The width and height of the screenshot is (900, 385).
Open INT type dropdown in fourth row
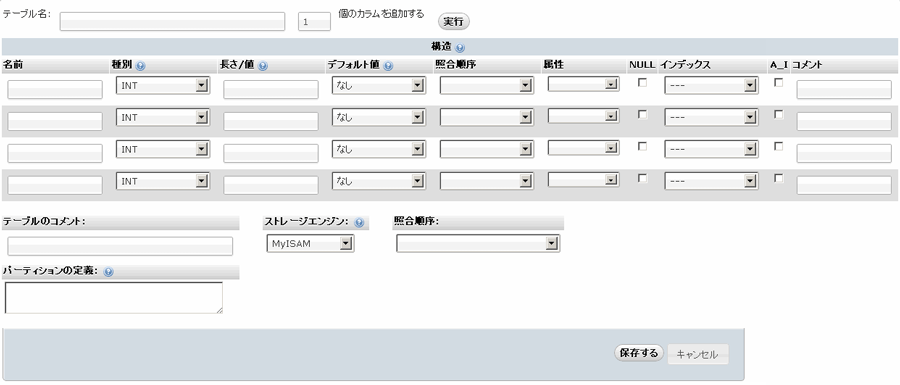163,181
